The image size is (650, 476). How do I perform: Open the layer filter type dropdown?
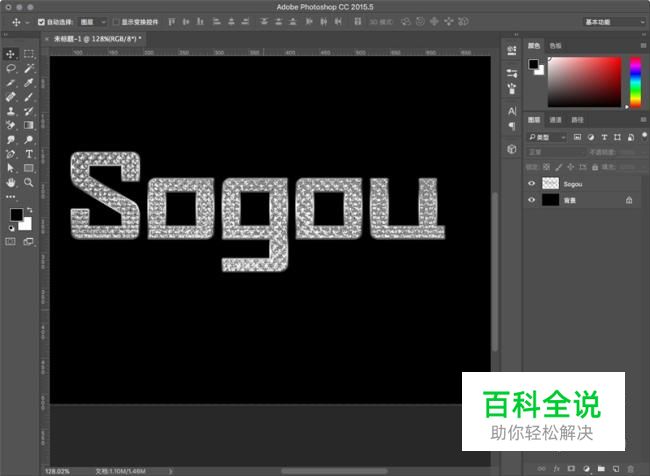pos(546,137)
